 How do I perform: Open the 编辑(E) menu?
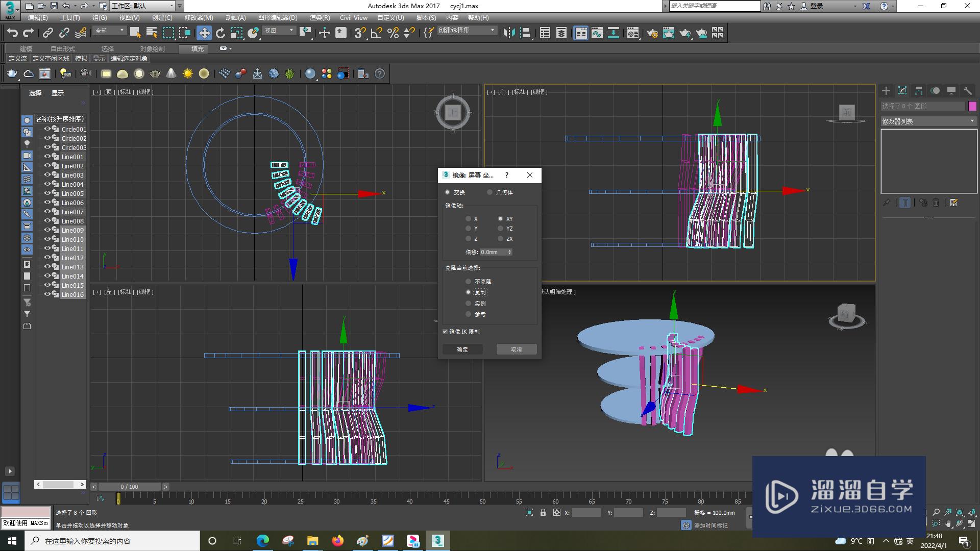point(38,18)
